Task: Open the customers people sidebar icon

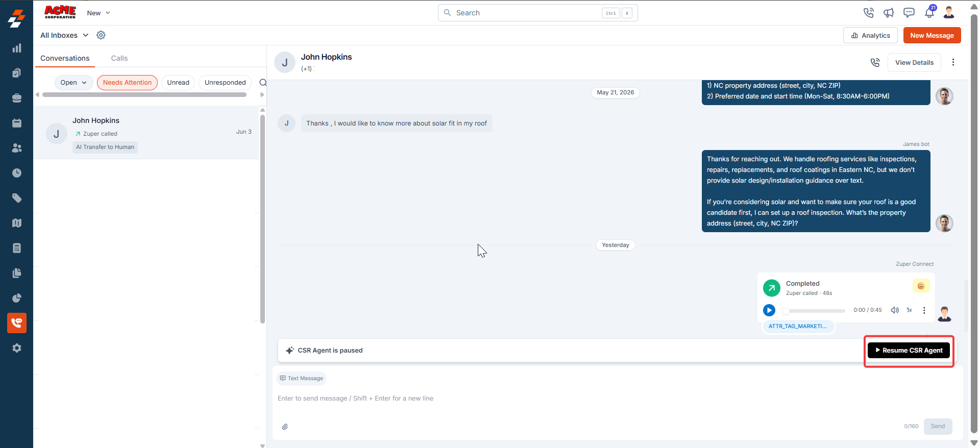Action: tap(17, 148)
